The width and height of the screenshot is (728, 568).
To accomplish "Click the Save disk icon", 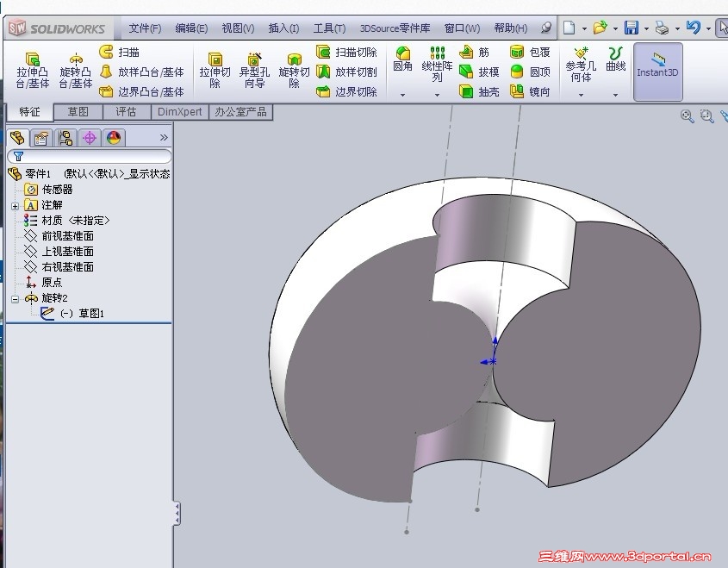I will 632,28.
